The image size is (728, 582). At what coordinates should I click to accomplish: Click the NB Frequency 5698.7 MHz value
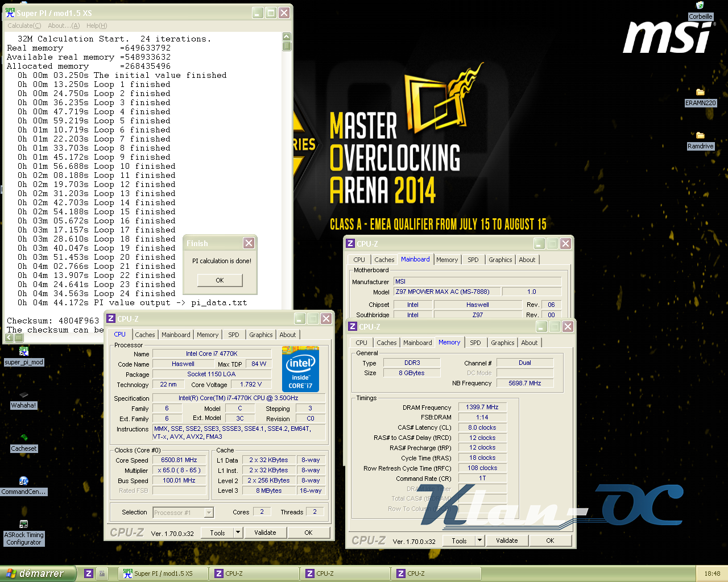click(525, 383)
